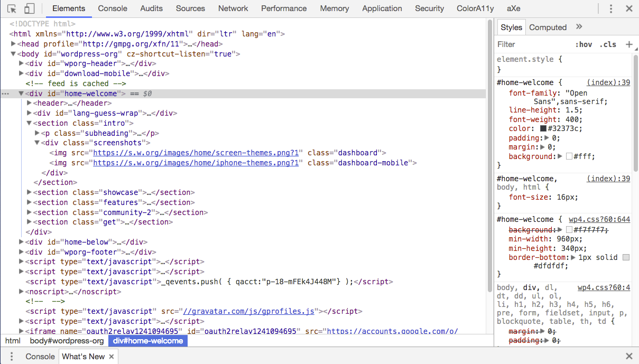Toggle the device toolbar icon
This screenshot has width=639, height=364.
pos(28,8)
